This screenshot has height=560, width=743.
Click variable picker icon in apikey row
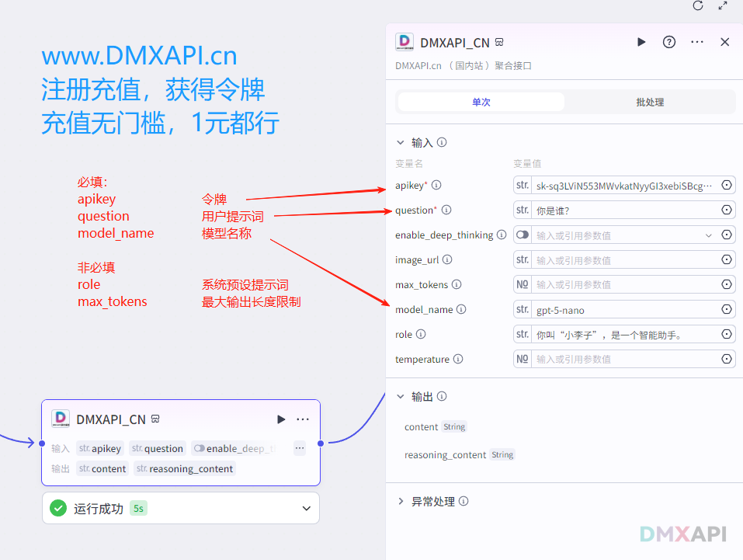point(727,186)
